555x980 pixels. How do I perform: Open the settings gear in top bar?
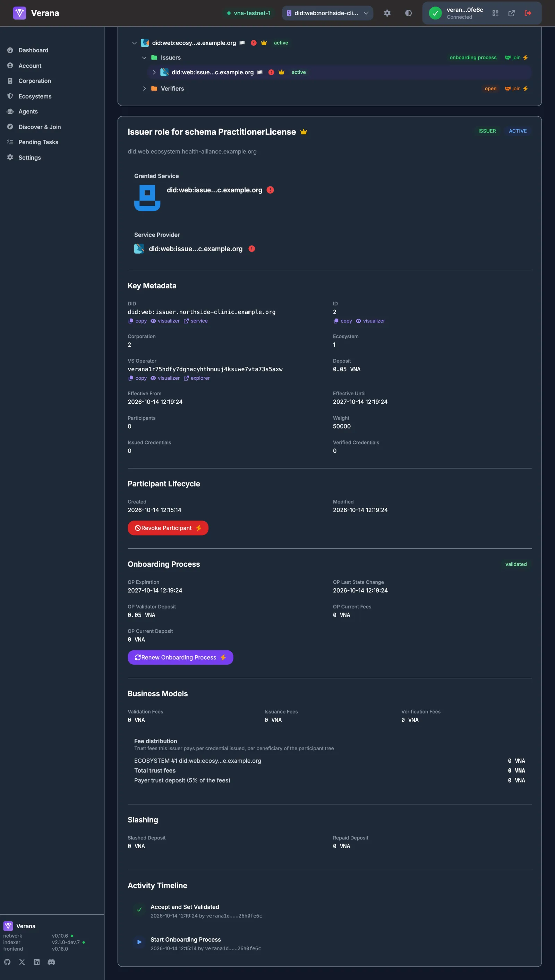pos(387,13)
